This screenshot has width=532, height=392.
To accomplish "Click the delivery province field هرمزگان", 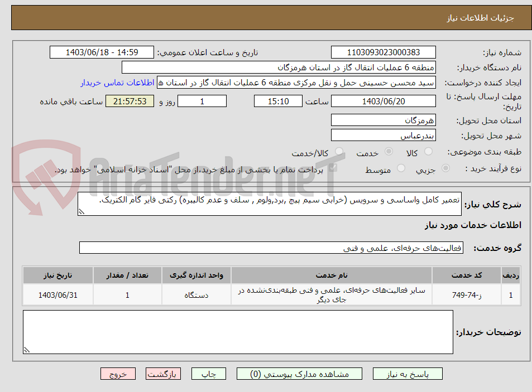I will pyautogui.click(x=384, y=120).
